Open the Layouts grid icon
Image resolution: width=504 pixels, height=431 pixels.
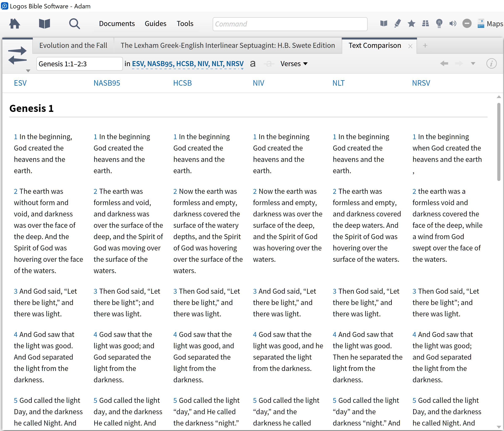pos(425,24)
